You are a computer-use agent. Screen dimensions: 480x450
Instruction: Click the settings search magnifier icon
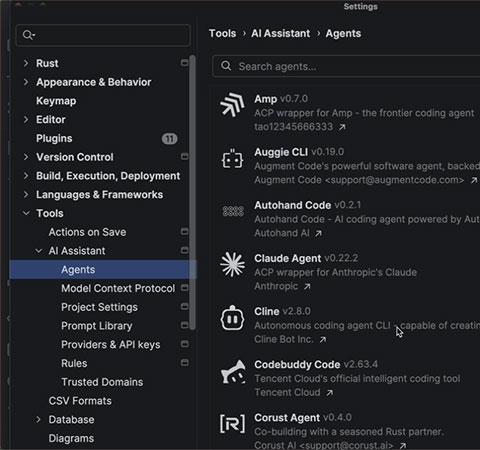(28, 35)
